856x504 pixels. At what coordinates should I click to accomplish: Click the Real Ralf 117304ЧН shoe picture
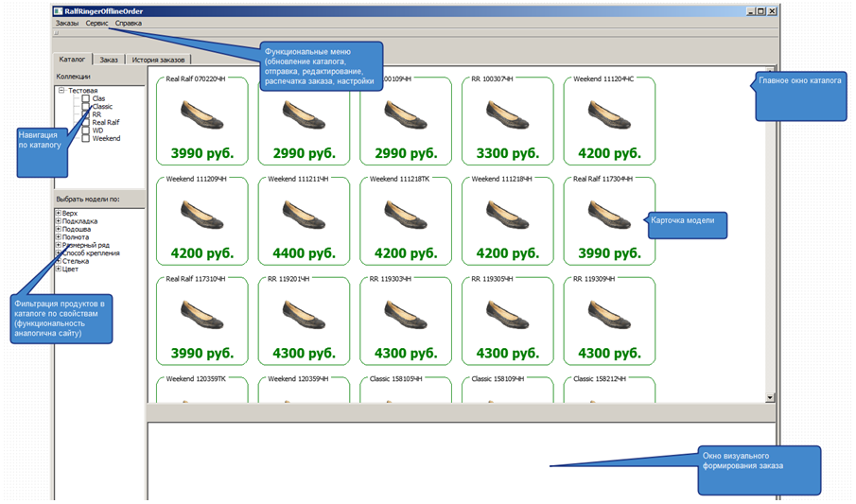pos(609,215)
